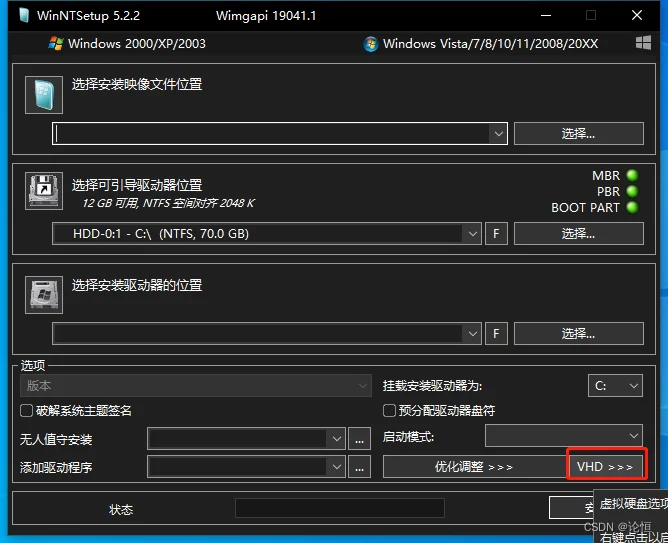Viewport: 668px width, 543px height.
Task: Toggle 预分配驱动器盘符 checkbox
Action: coord(389,411)
